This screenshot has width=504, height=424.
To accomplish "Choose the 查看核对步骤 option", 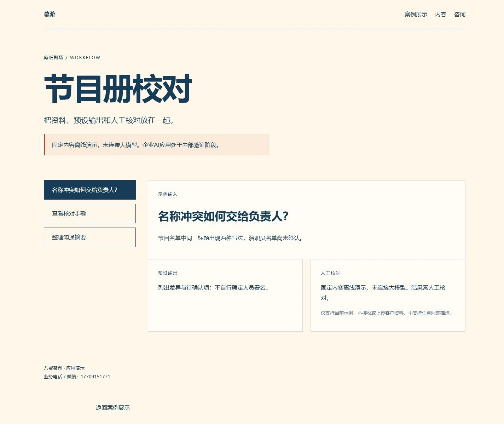I will (x=90, y=214).
